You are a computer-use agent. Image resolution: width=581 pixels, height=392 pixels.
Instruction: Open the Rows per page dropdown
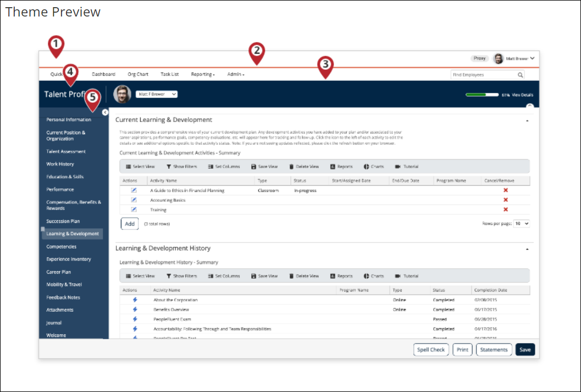(x=521, y=224)
